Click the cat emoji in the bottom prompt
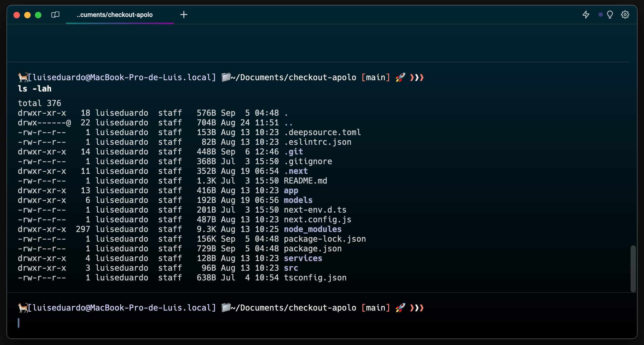 (x=23, y=308)
